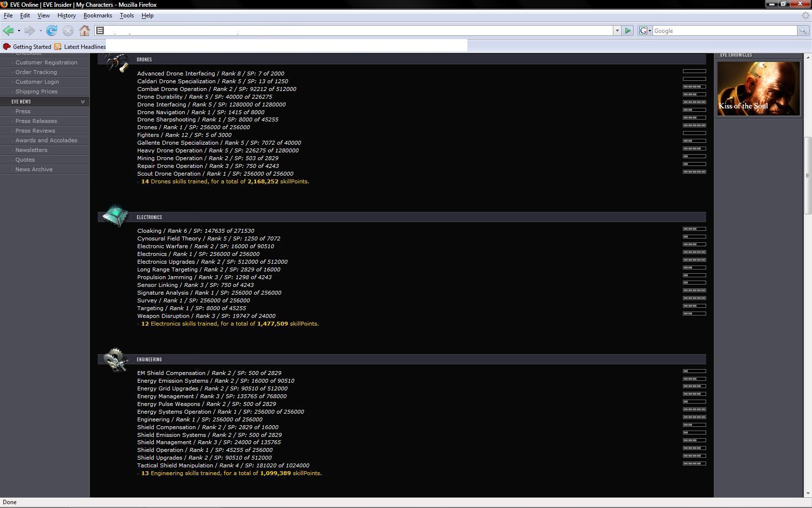Viewport: 812px width, 508px height.
Task: Click the Drones skill category icon
Action: point(116,62)
